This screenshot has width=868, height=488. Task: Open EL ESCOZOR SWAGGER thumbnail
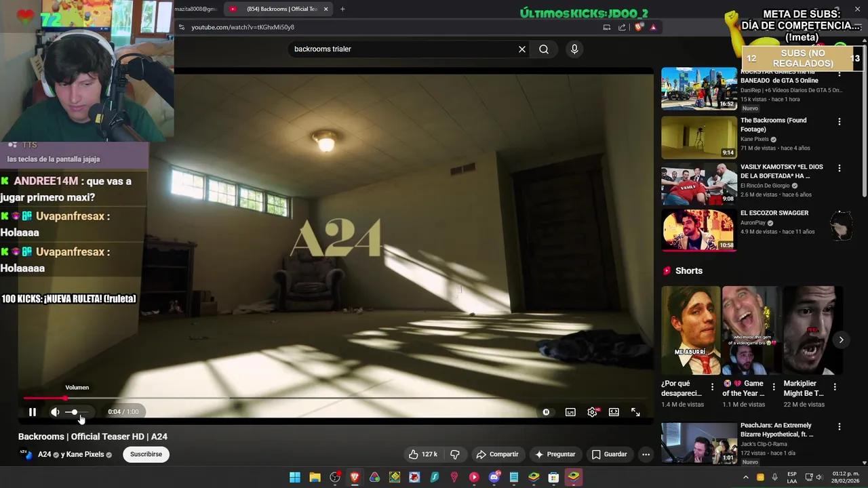click(698, 229)
